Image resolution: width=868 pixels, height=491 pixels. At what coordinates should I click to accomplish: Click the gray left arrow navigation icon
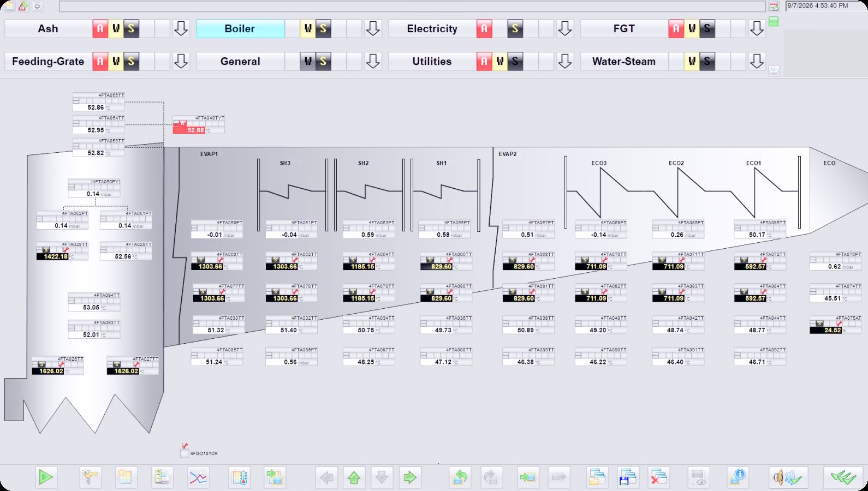(x=326, y=477)
